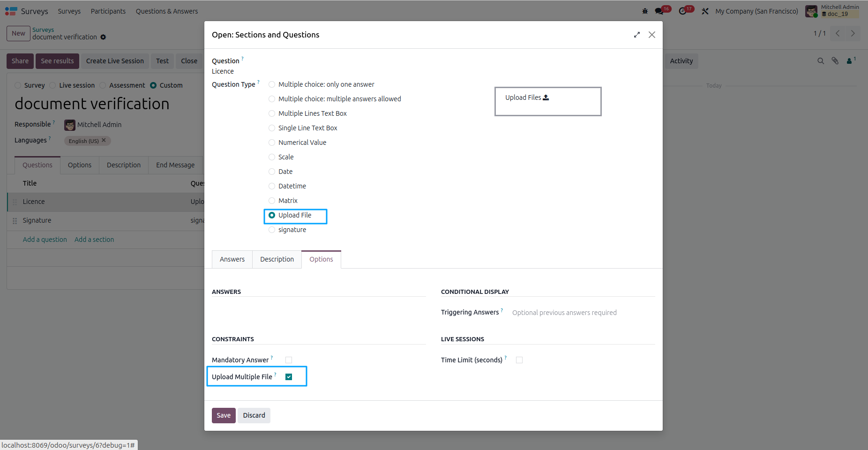Click the followers icon
This screenshot has height=450, width=868.
click(x=851, y=60)
